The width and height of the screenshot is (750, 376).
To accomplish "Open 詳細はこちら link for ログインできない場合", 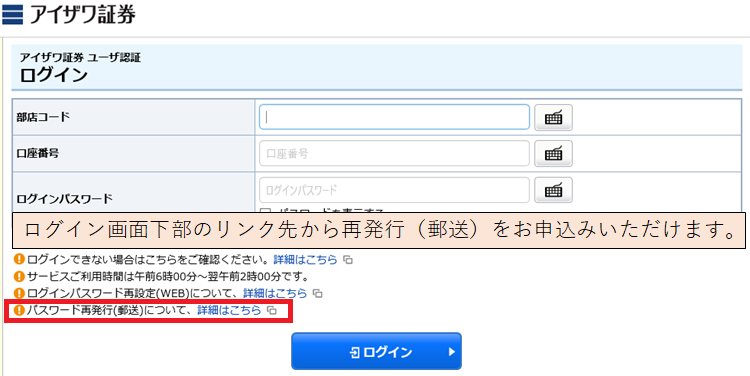I will click(305, 260).
